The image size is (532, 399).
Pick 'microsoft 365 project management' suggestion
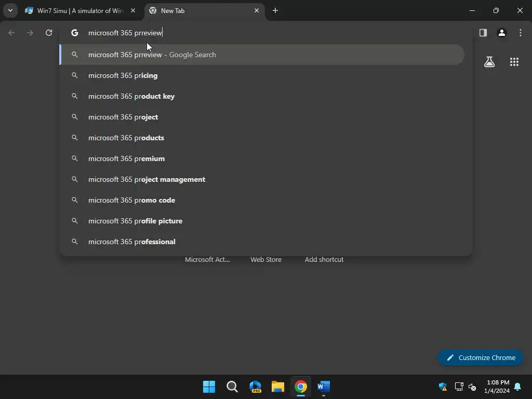tap(262, 179)
